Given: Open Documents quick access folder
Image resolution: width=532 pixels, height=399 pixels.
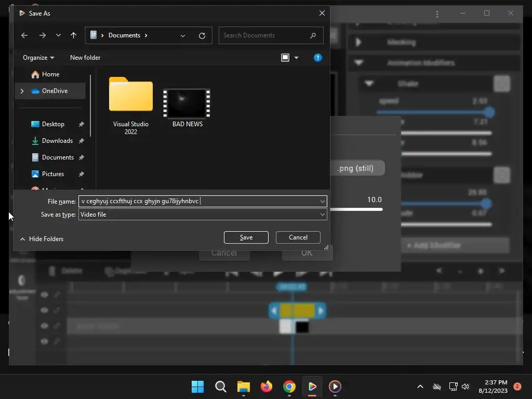Looking at the screenshot, I should pos(58,157).
